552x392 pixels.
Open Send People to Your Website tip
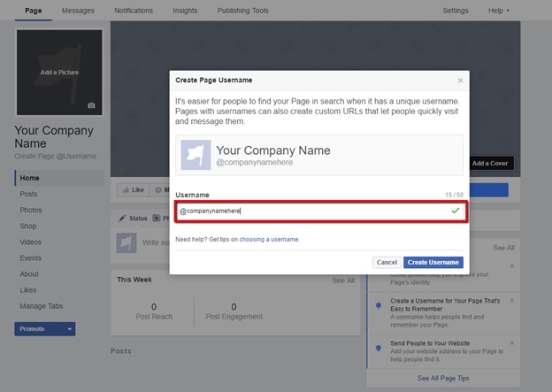pyautogui.click(x=430, y=343)
